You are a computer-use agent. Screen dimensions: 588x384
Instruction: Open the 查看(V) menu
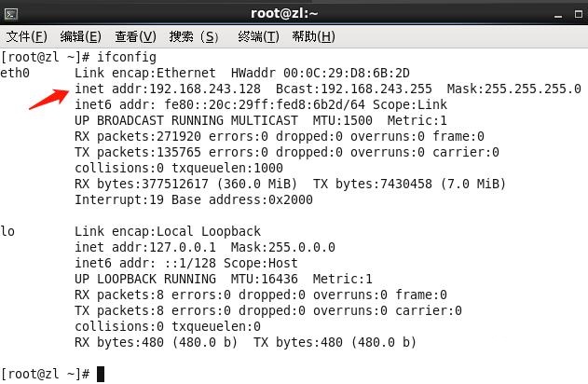[135, 36]
